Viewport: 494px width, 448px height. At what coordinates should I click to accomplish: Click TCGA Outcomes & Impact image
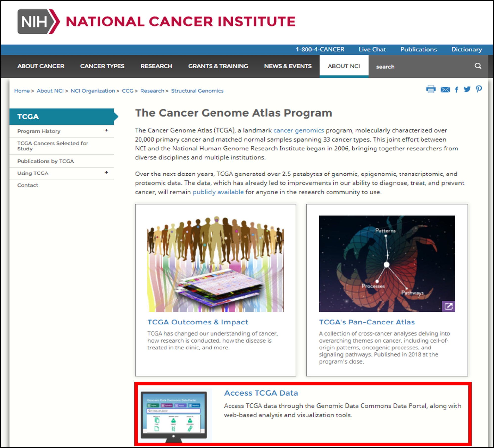tap(216, 264)
